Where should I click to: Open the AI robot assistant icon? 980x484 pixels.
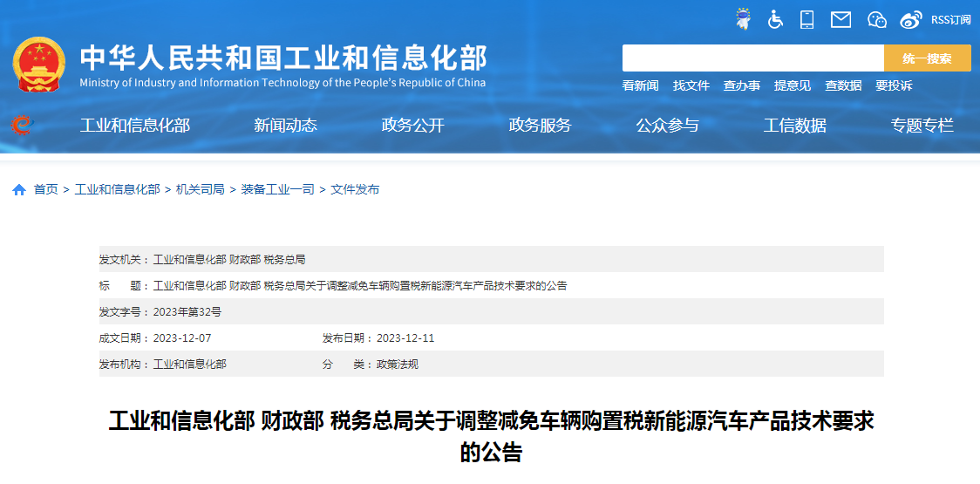[x=743, y=19]
